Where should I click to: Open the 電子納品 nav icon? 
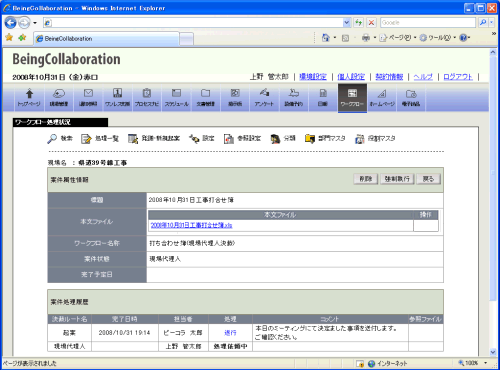411,97
